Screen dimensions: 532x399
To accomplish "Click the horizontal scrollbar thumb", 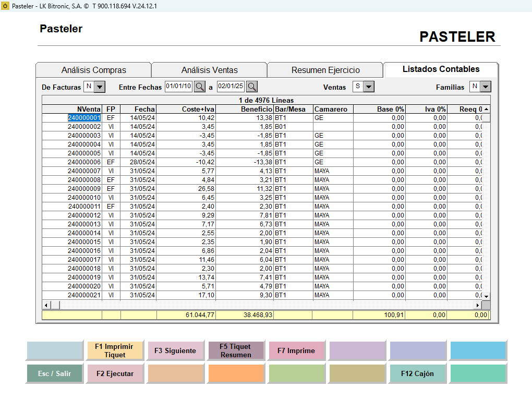I will pos(55,305).
